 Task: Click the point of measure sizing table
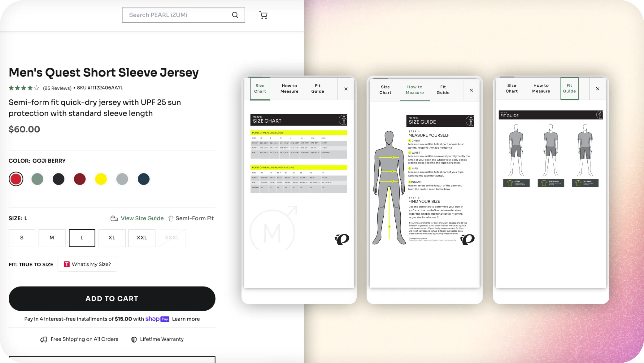(x=299, y=145)
